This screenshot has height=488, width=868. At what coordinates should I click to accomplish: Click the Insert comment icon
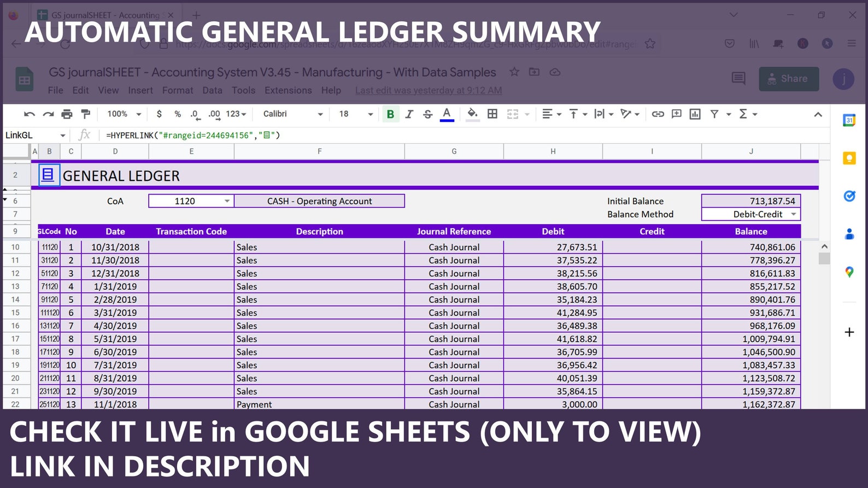pyautogui.click(x=677, y=114)
